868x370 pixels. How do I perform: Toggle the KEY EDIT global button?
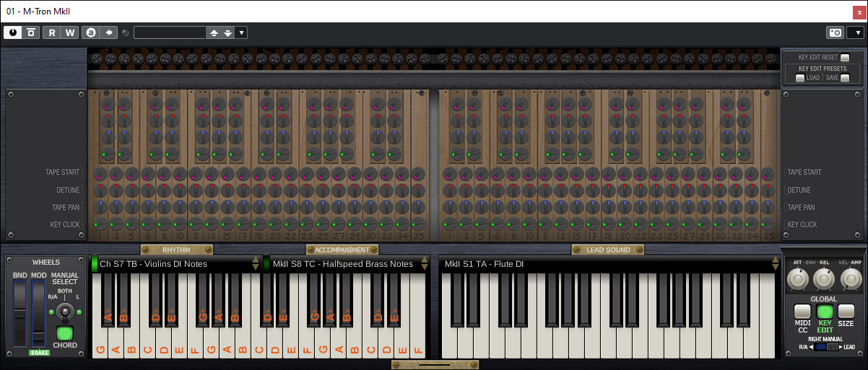pos(824,312)
